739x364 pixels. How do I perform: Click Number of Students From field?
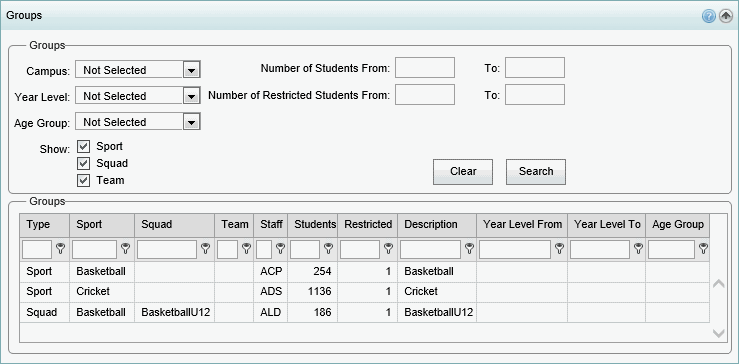coord(425,68)
